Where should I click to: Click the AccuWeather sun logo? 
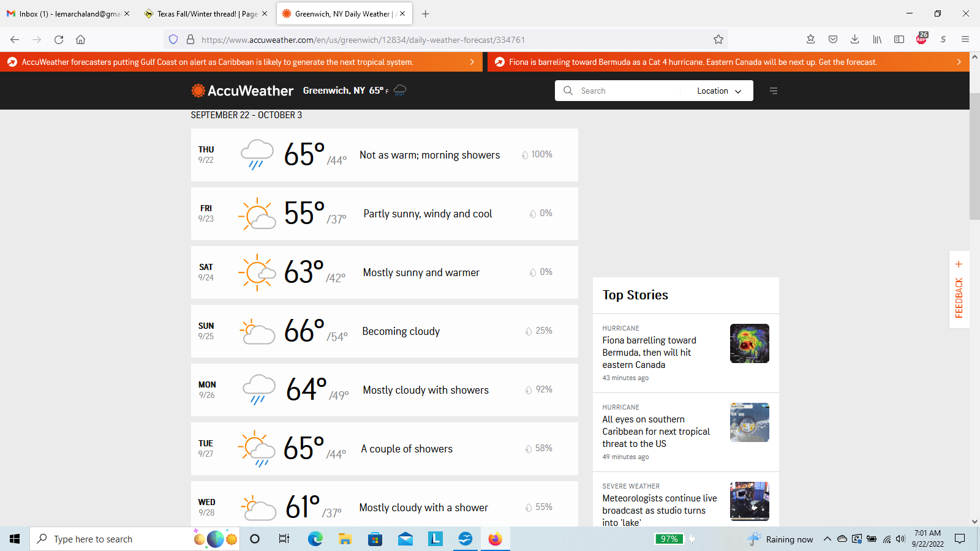click(x=198, y=91)
